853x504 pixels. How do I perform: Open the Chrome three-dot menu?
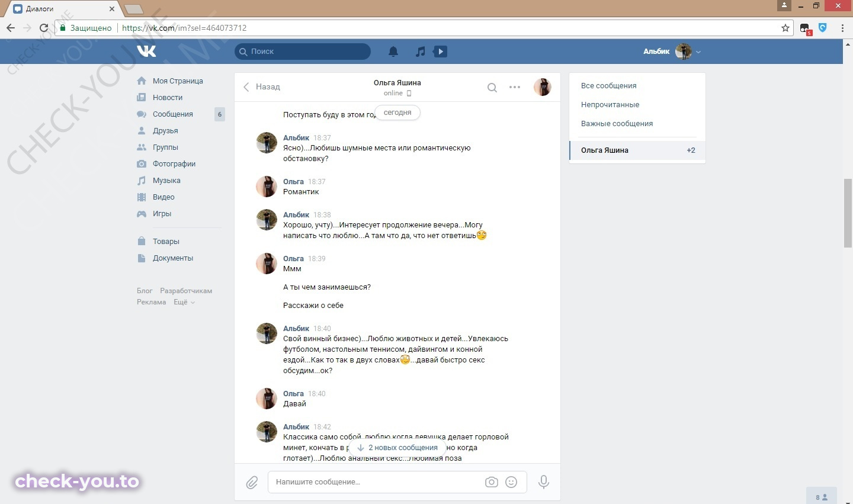tap(842, 28)
